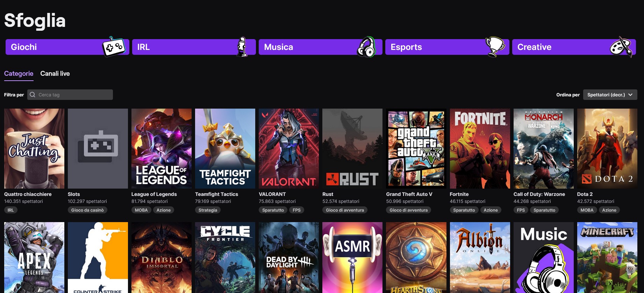Click the Teamfight Tactics title link
The height and width of the screenshot is (293, 644).
216,194
